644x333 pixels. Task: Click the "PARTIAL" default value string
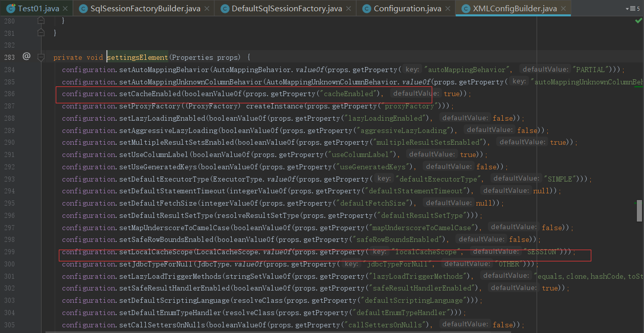tap(590, 70)
